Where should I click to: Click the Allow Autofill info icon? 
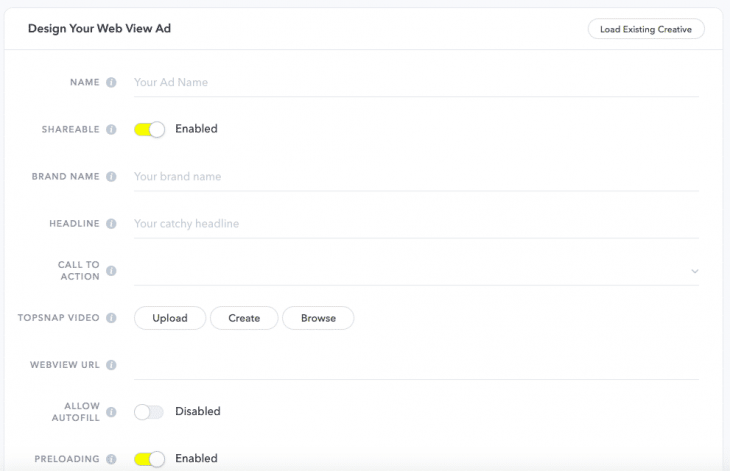tap(111, 412)
